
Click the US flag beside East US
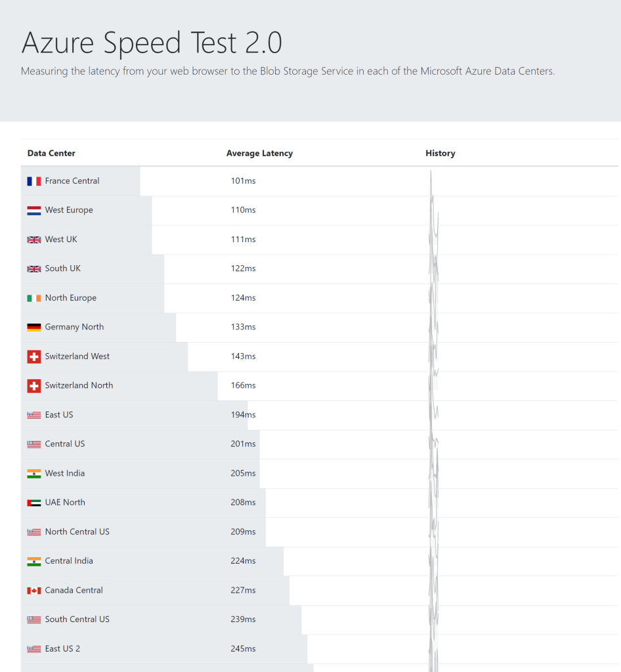point(33,415)
